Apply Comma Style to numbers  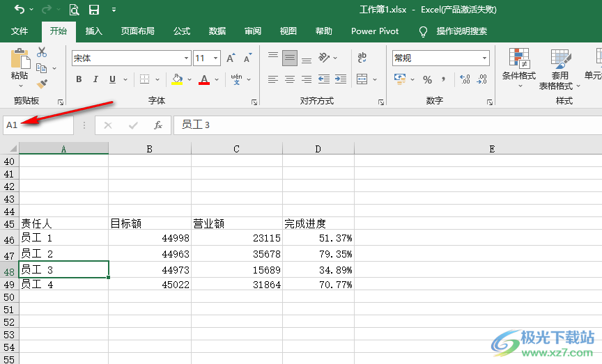[x=443, y=79]
